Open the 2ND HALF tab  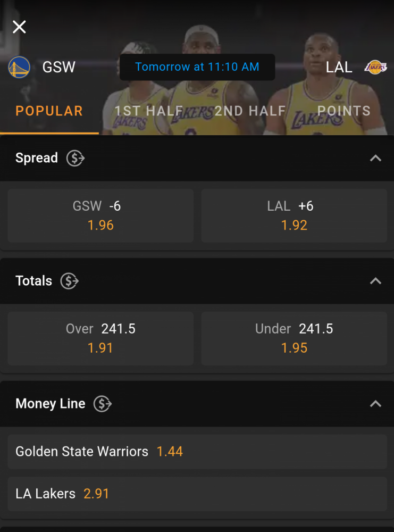pyautogui.click(x=250, y=111)
